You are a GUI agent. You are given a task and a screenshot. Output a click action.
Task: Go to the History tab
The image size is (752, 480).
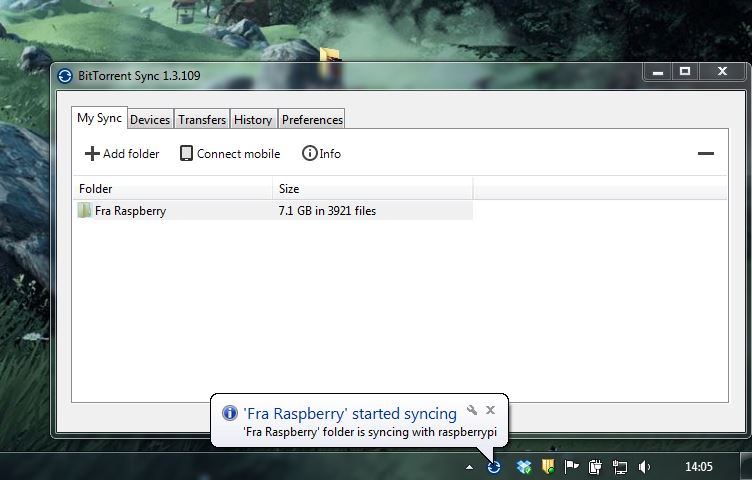click(x=253, y=120)
